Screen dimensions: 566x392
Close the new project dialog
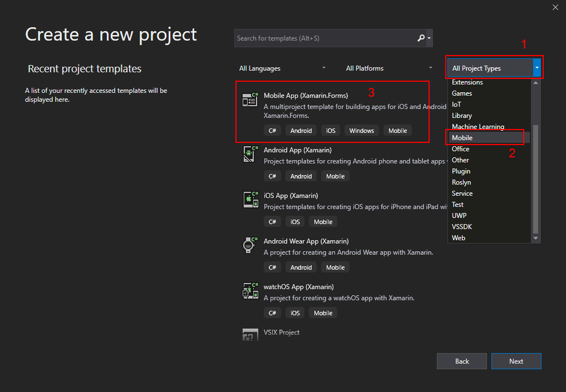(x=555, y=7)
